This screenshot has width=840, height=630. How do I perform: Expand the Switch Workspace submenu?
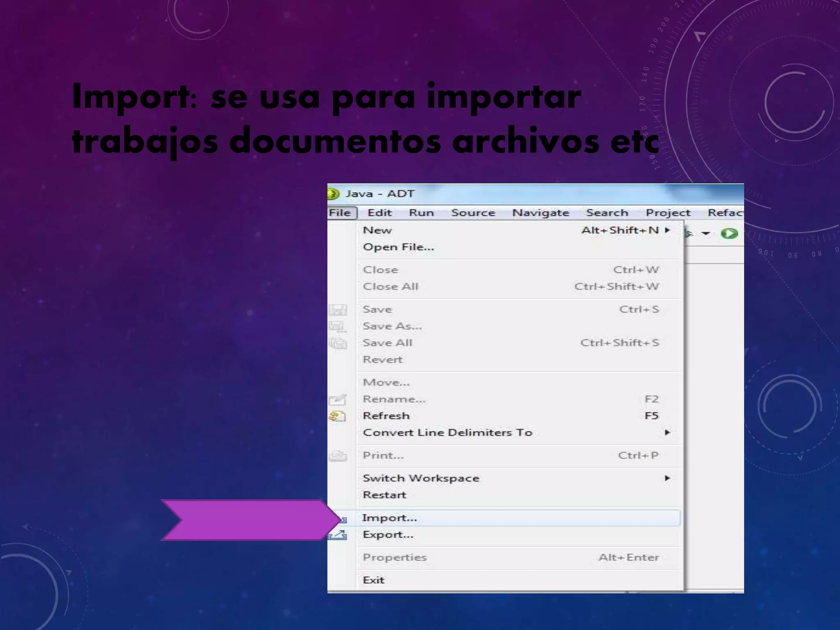[519, 479]
